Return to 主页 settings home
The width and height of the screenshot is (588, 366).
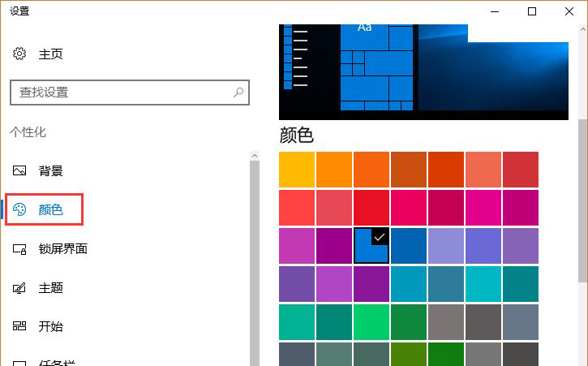pyautogui.click(x=50, y=54)
